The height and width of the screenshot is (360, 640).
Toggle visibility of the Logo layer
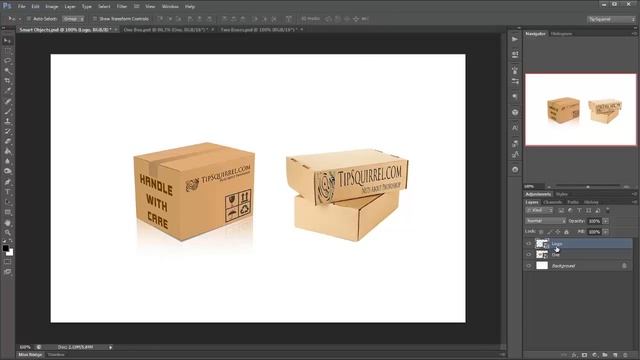click(529, 244)
